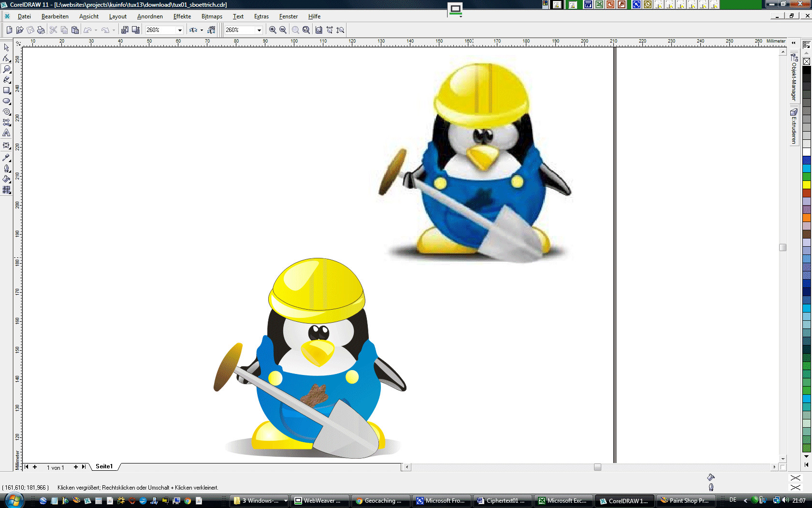Click the Import icon
This screenshot has width=812, height=508.
(125, 30)
